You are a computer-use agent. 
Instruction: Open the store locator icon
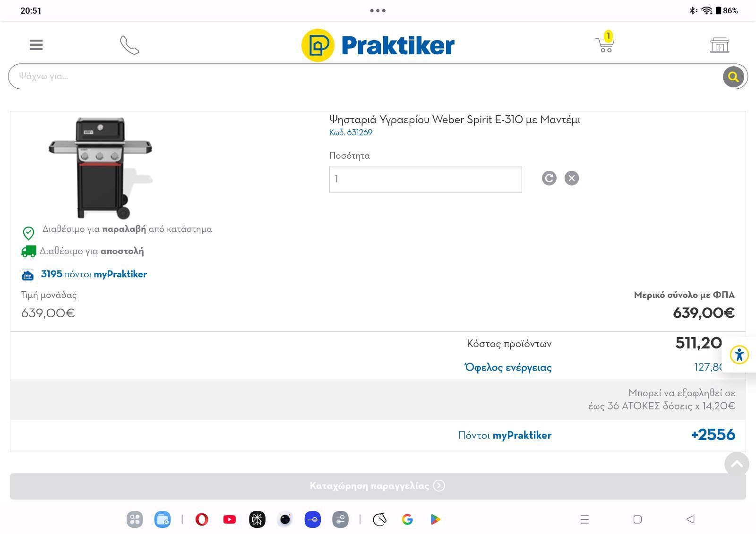pos(720,45)
